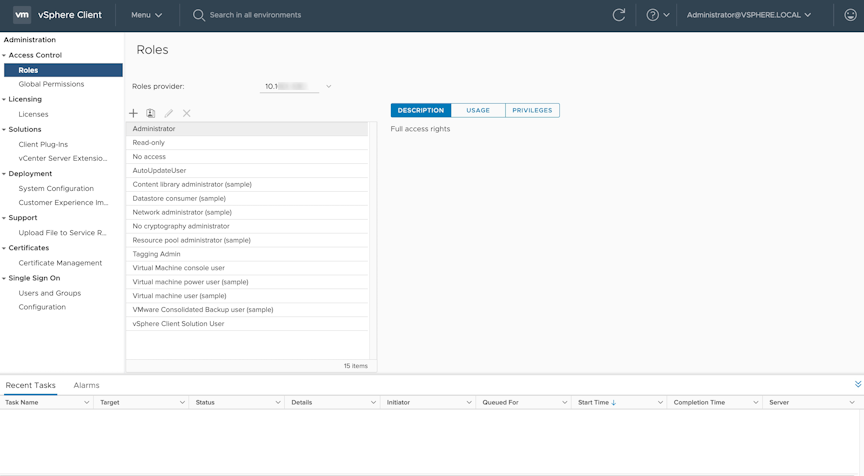Open Server column dropdown arrow

(852, 403)
